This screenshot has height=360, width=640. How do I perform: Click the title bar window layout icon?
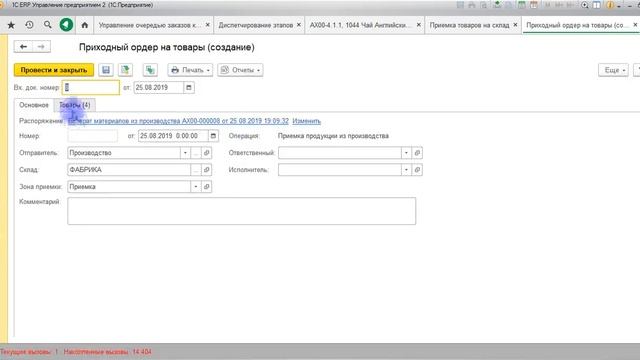[x=597, y=5]
